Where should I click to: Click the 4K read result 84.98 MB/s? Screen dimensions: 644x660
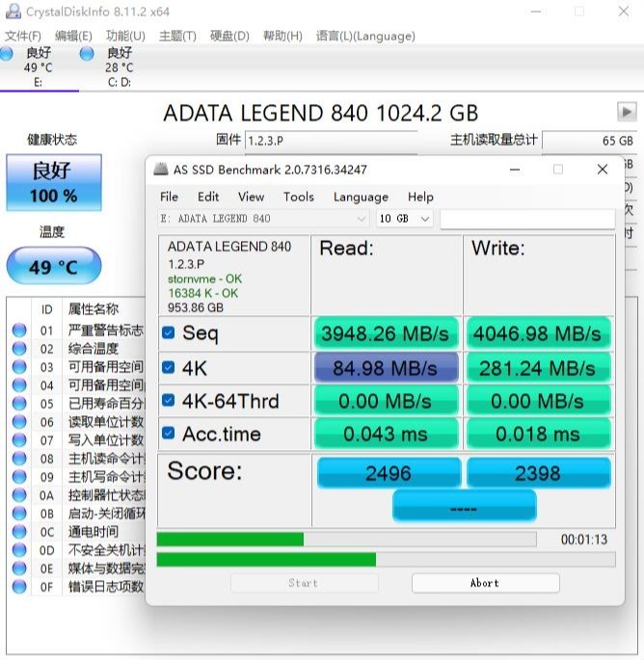tap(386, 367)
